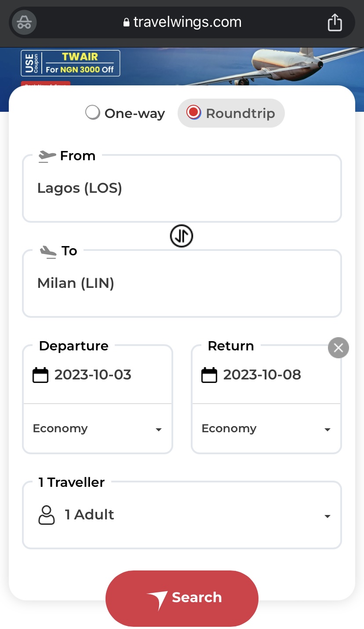Clear the return date with X
This screenshot has height=629, width=364.
[x=339, y=348]
